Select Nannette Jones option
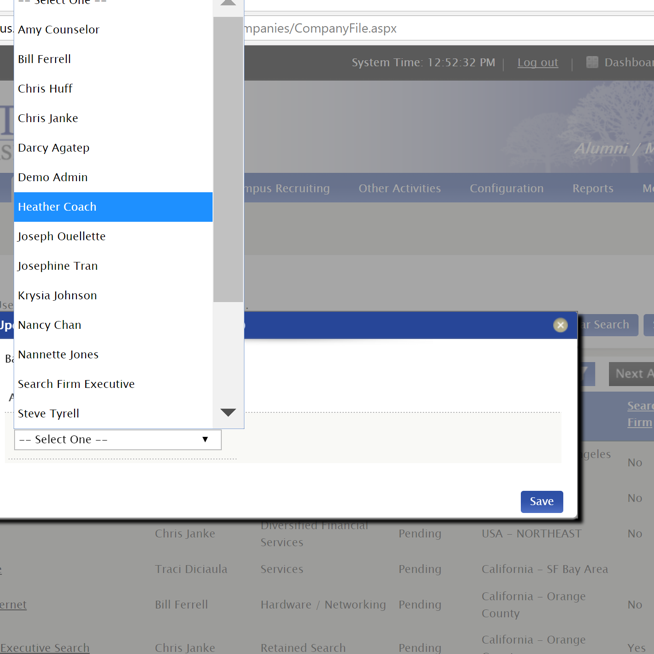The image size is (654, 654). click(x=113, y=355)
